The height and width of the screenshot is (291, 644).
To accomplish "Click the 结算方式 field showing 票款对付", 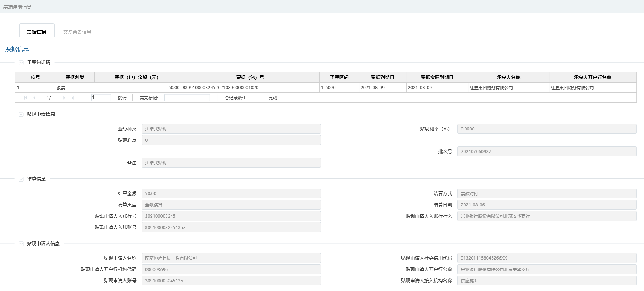I will click(546, 194).
